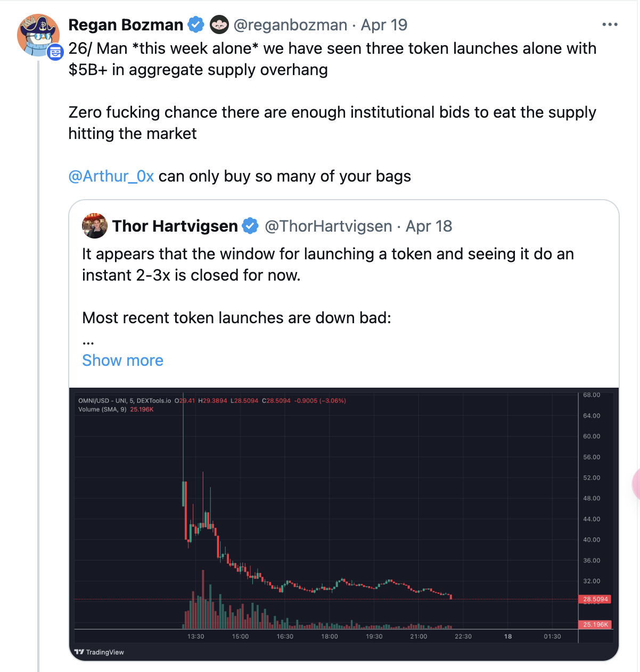Click the small blue badge on Regan's avatar
Screen dimensions: 640x672
(55, 52)
